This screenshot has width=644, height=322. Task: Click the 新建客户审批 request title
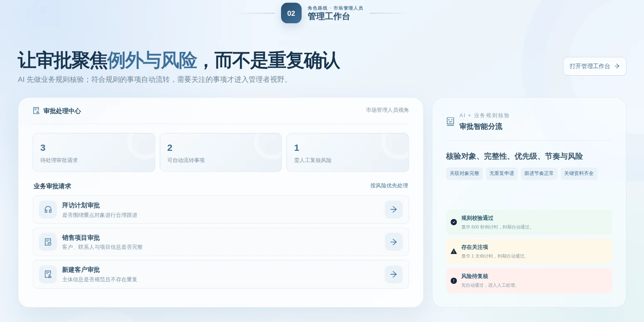[x=81, y=270]
